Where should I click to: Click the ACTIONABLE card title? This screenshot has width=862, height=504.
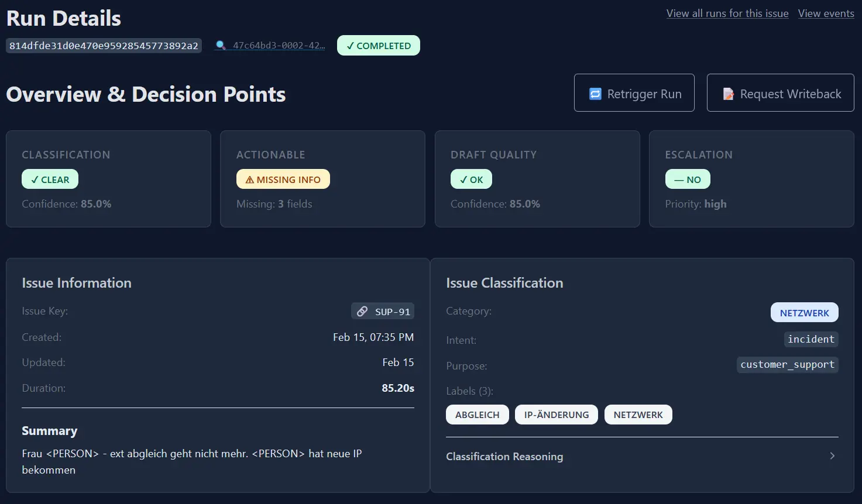(x=270, y=155)
